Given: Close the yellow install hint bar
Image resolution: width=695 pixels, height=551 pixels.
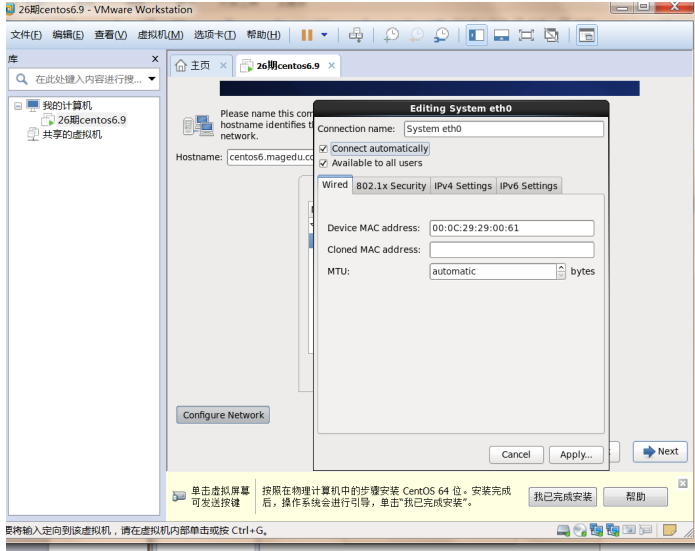Looking at the screenshot, I should [x=683, y=483].
